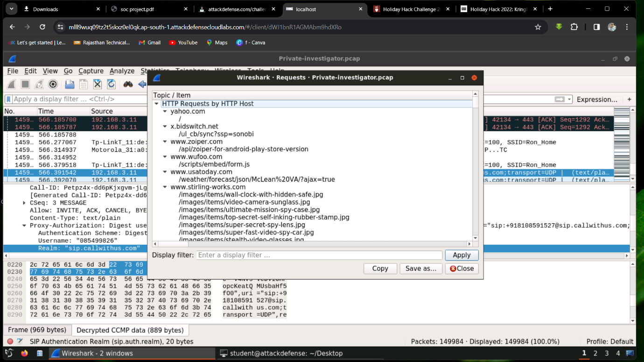Collapse HTTP Requests by HTTP Host node
This screenshot has width=644, height=362.
pyautogui.click(x=157, y=104)
